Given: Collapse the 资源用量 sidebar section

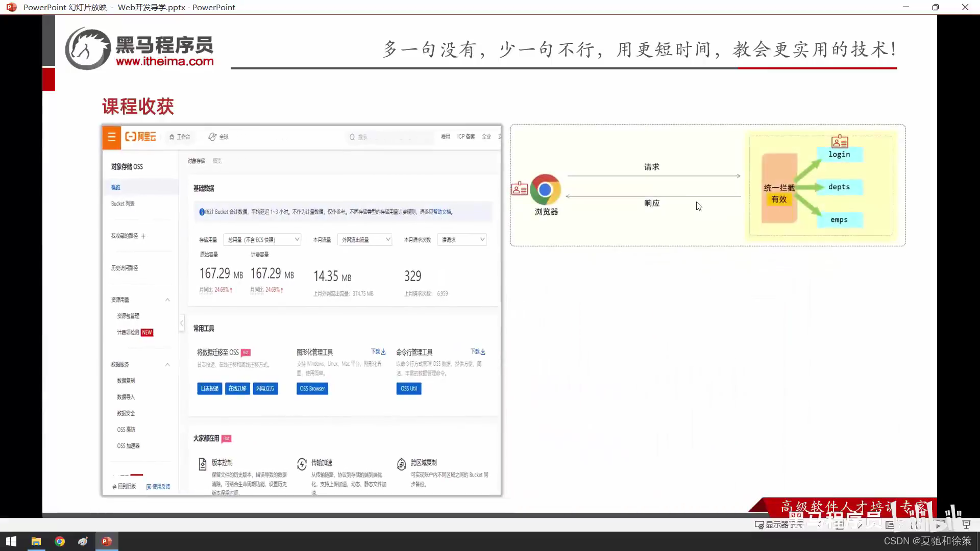Looking at the screenshot, I should coord(167,300).
